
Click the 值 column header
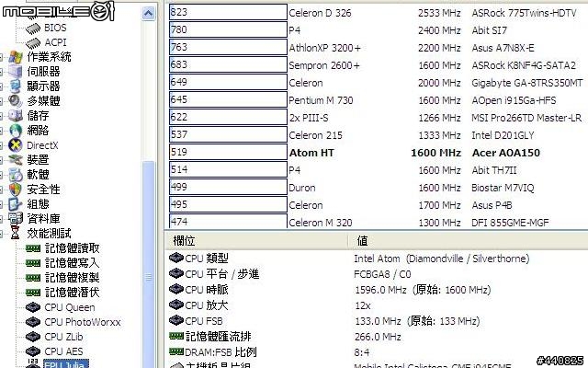468,241
